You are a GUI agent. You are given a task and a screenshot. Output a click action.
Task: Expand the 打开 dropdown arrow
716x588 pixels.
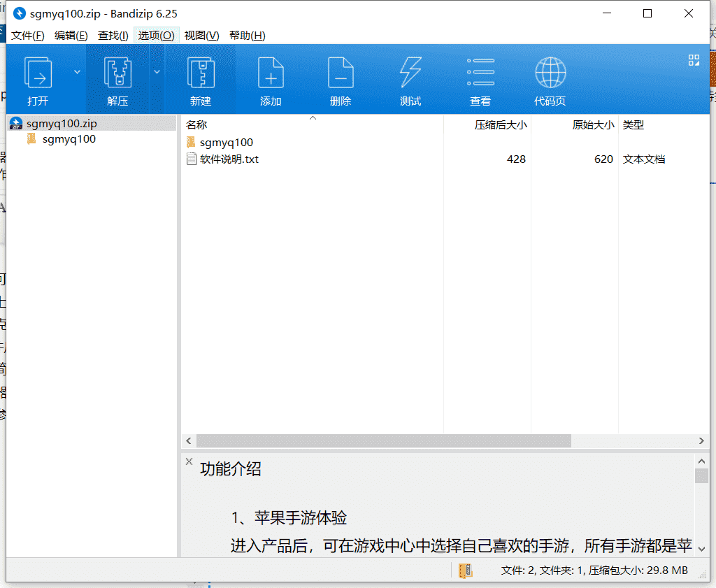tap(77, 72)
